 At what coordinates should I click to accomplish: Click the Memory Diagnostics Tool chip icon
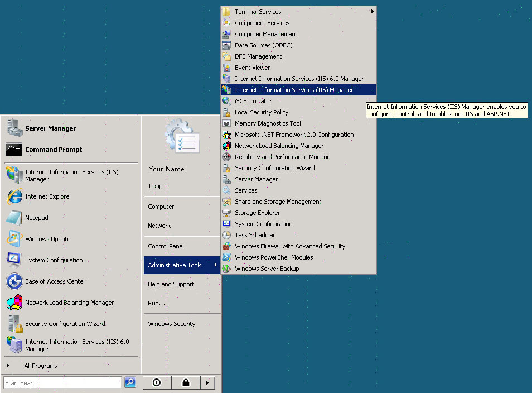point(226,123)
